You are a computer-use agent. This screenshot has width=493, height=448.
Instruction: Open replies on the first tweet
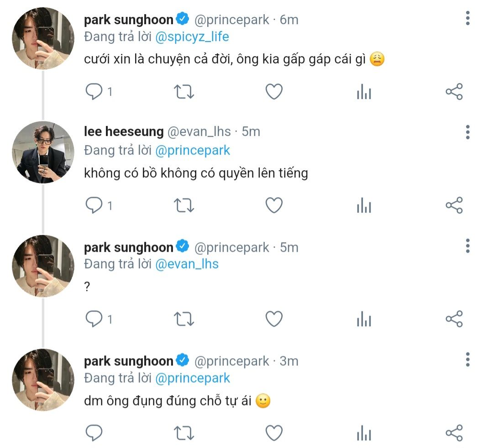(94, 92)
